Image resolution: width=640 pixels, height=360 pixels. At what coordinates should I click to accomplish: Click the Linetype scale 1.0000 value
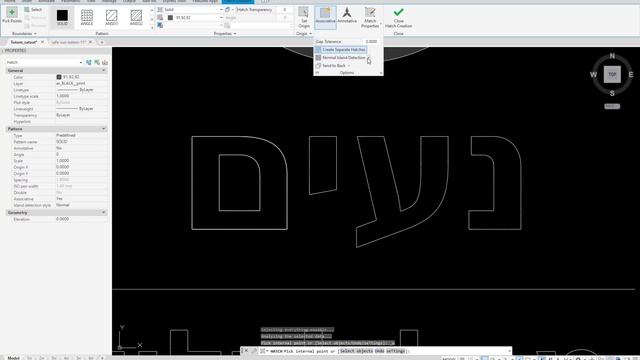[x=81, y=96]
